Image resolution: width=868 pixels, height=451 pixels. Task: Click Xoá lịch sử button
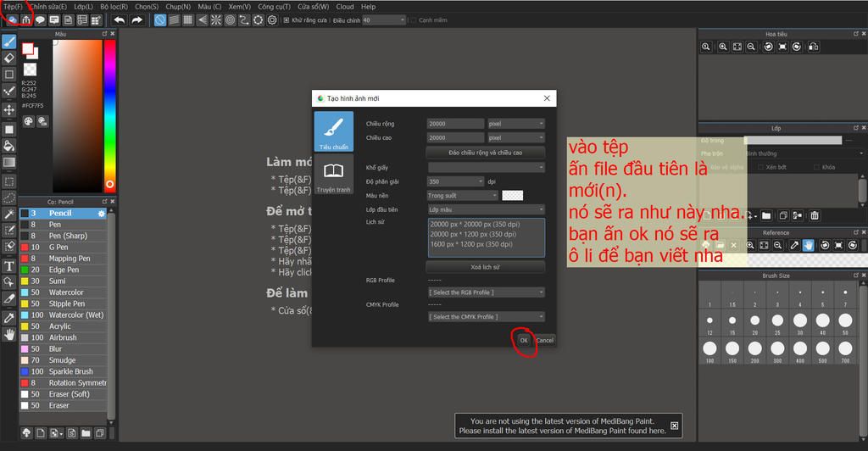pyautogui.click(x=486, y=267)
